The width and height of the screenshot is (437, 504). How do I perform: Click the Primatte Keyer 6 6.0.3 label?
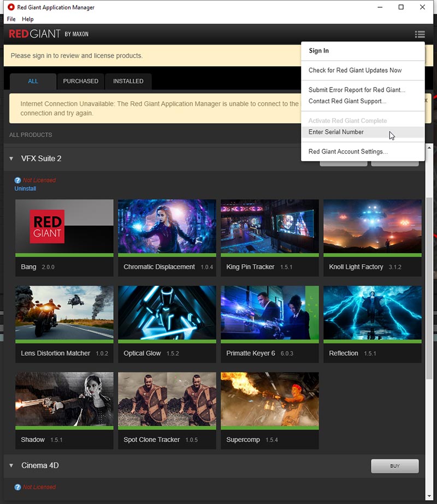[260, 354]
